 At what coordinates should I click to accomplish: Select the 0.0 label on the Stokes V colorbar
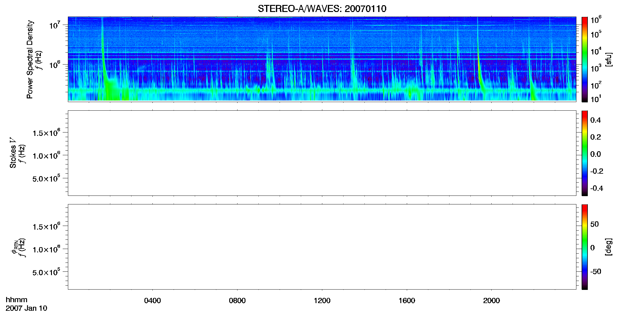click(595, 154)
